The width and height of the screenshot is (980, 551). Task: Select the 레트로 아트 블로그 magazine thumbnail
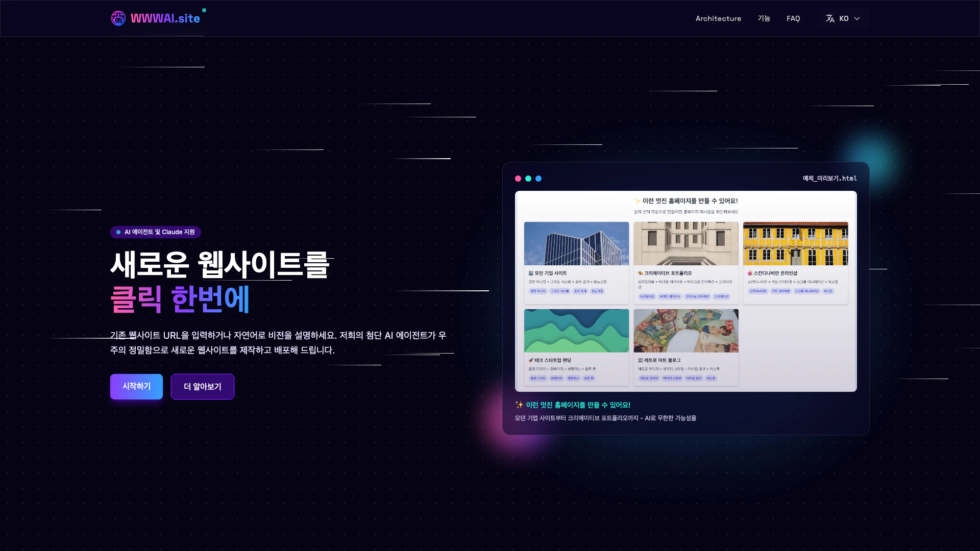pos(685,331)
